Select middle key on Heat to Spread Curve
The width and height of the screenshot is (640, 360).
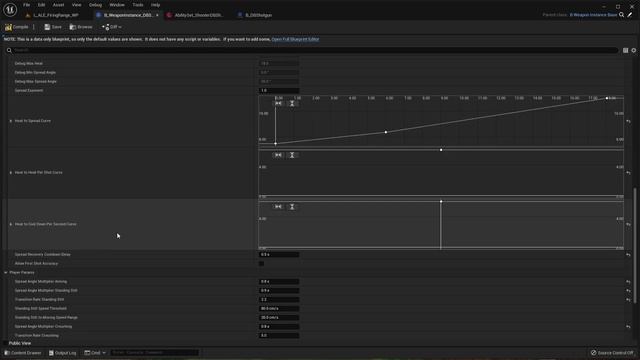click(386, 132)
